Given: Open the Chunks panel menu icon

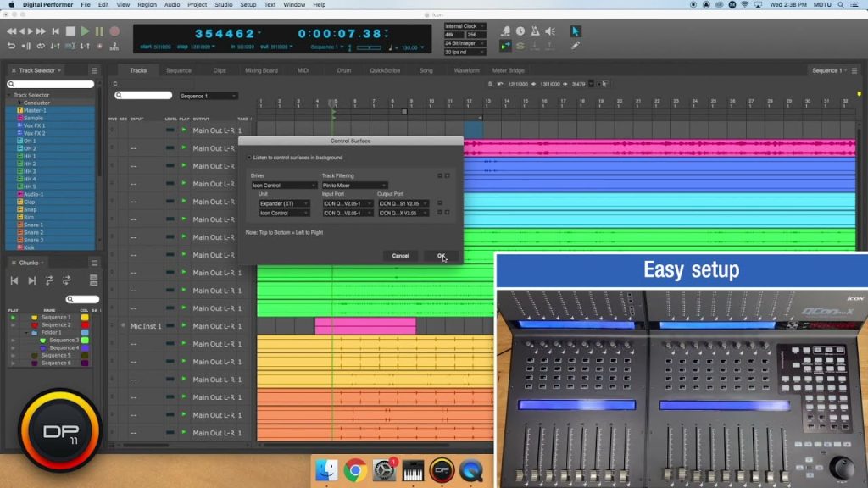Looking at the screenshot, I should pyautogui.click(x=95, y=263).
